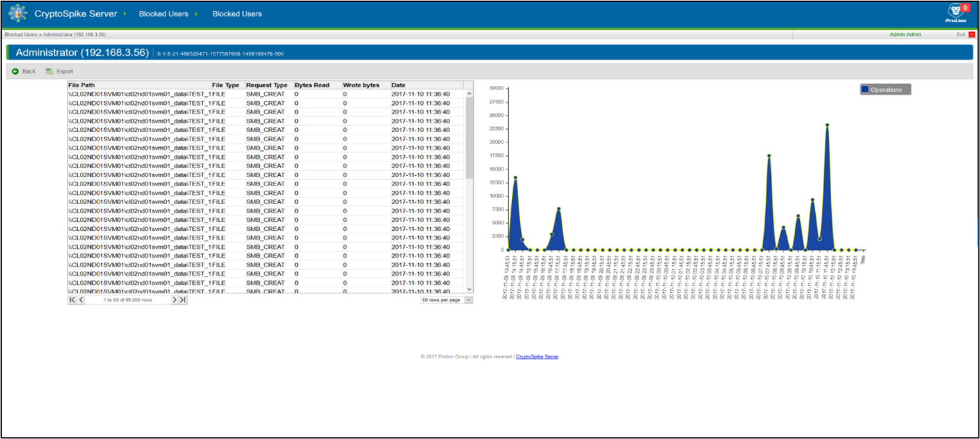The height and width of the screenshot is (439, 980).
Task: Click the Time x-axis label
Action: (x=863, y=260)
